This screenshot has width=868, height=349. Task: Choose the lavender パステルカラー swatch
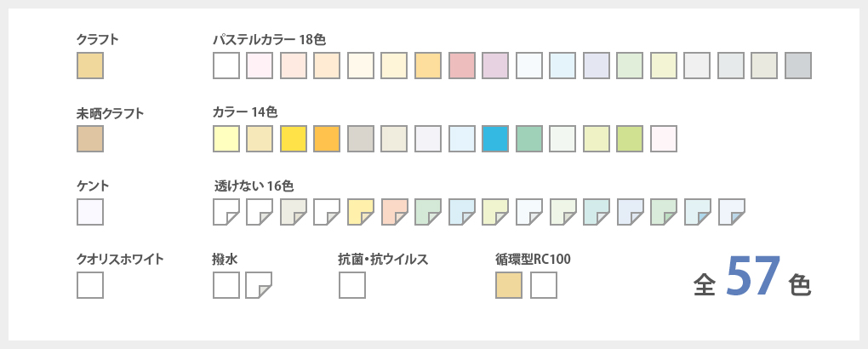pyautogui.click(x=495, y=66)
